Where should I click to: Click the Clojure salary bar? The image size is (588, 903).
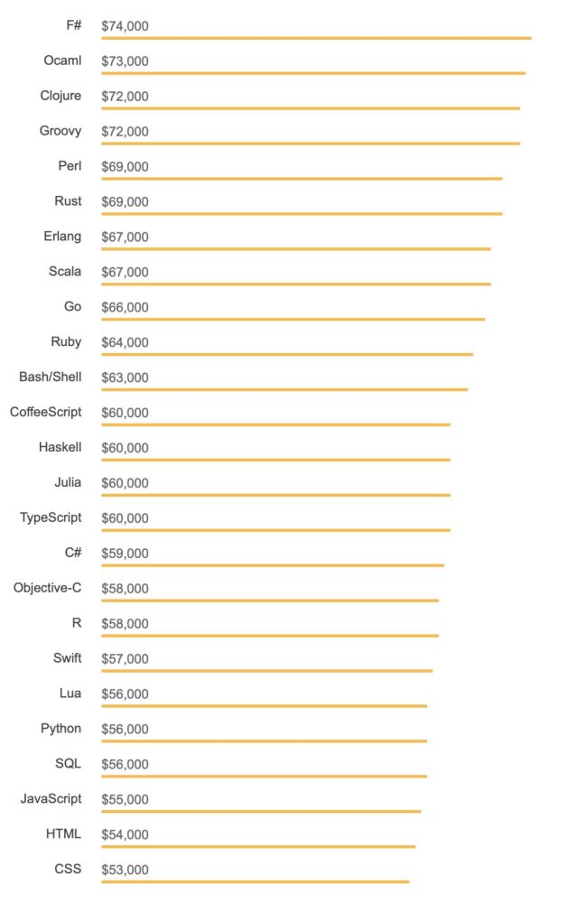point(310,108)
